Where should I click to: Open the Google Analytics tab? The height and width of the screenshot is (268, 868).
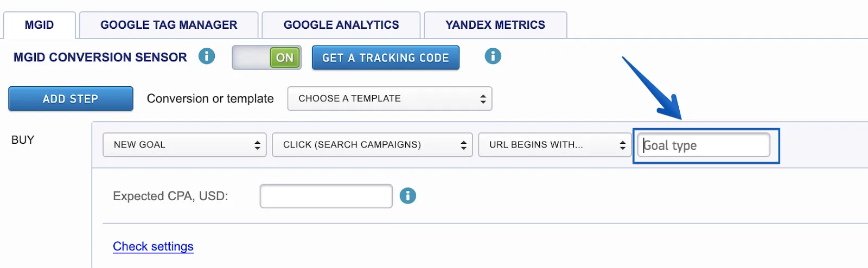pyautogui.click(x=341, y=25)
